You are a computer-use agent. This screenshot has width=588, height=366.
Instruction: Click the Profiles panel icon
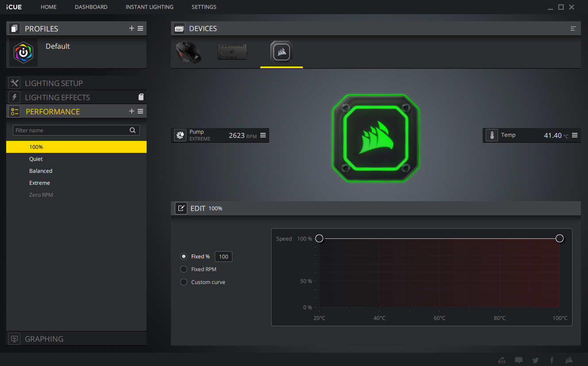point(15,28)
